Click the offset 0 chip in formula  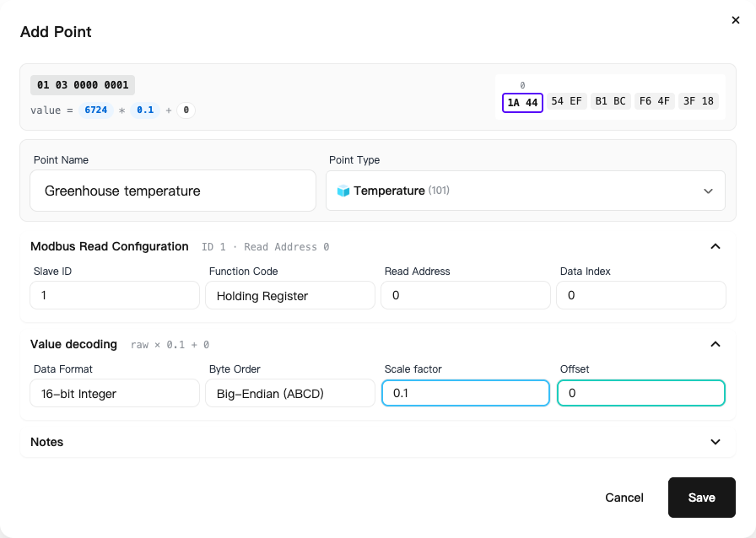(186, 110)
